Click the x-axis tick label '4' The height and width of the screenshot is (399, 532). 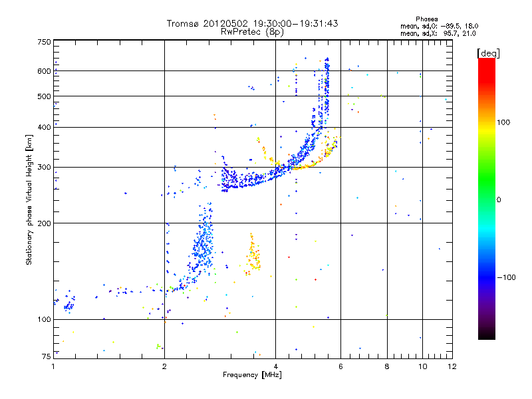click(275, 366)
